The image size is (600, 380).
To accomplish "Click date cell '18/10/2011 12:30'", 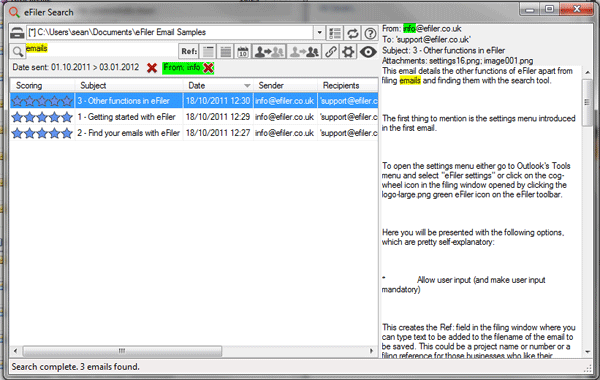I will [218, 101].
